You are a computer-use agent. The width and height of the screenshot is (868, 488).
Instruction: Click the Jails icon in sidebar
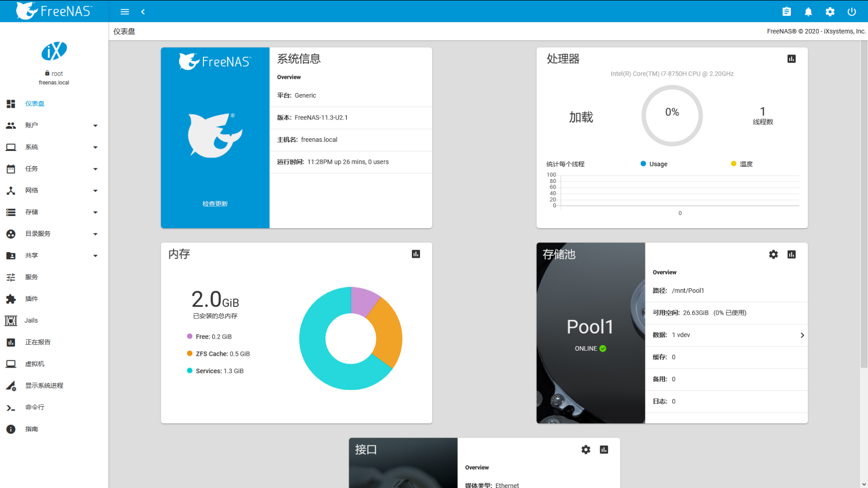coord(11,321)
